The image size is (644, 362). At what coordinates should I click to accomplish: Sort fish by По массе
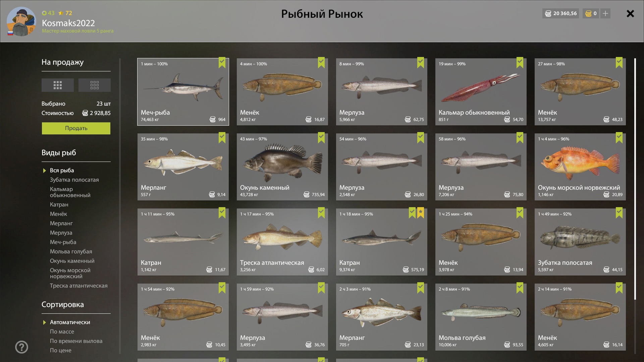click(62, 331)
